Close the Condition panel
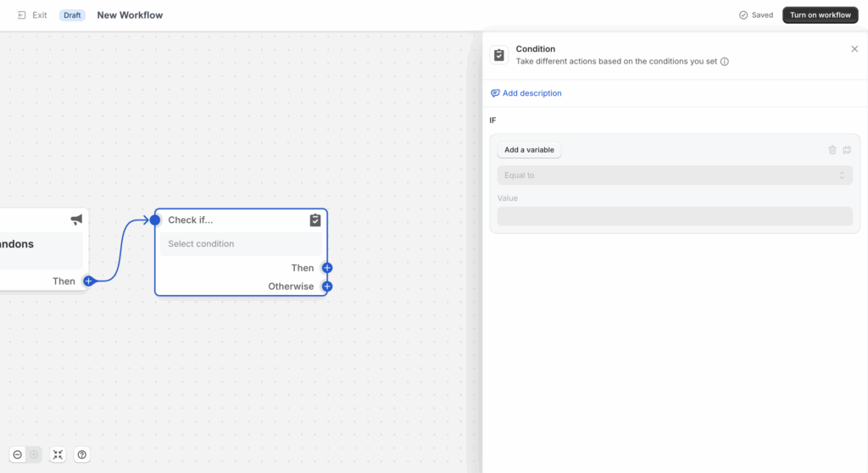 click(854, 48)
